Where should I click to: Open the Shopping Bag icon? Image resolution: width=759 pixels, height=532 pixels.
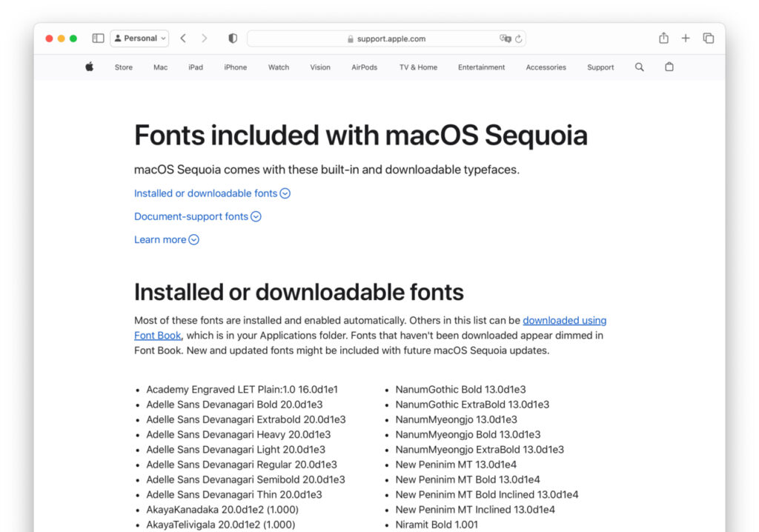coord(669,67)
